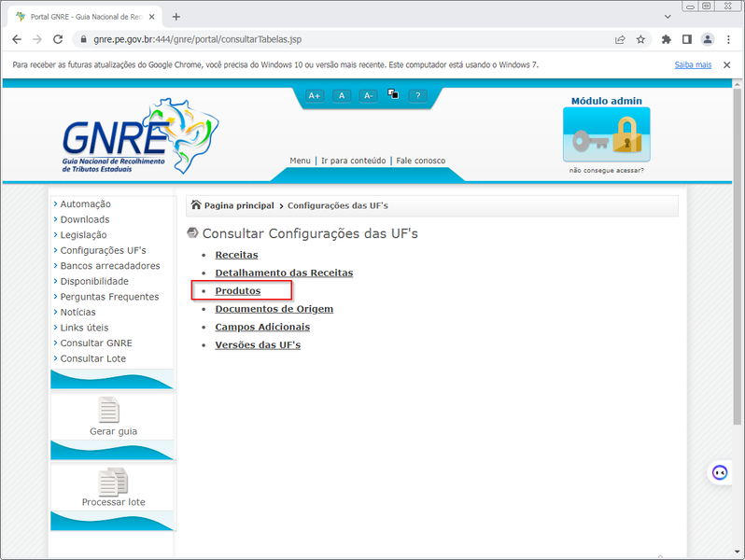Click the share page icon in address bar
This screenshot has height=560, width=745.
[620, 39]
